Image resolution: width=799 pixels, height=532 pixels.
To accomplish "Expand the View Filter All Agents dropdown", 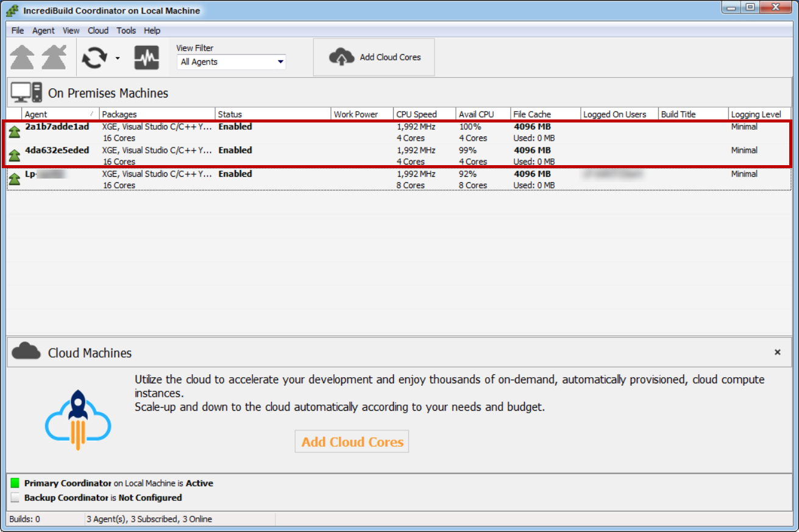I will coord(280,62).
